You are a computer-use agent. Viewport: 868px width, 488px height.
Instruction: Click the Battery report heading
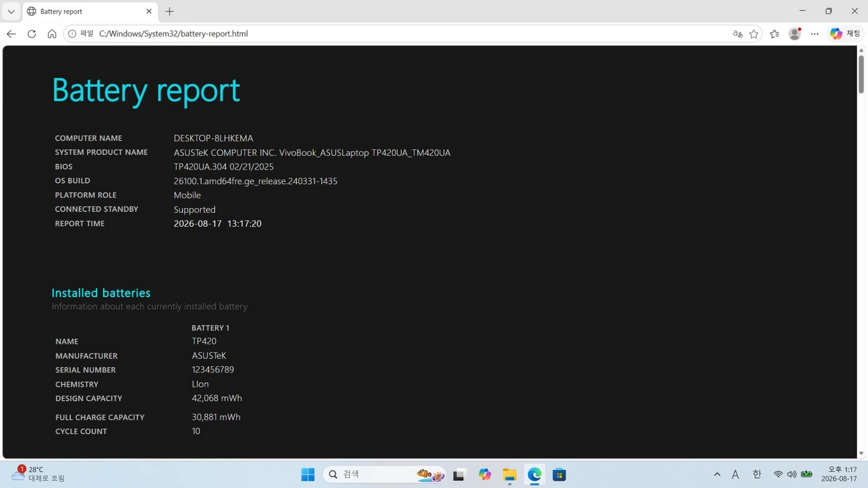pyautogui.click(x=146, y=90)
